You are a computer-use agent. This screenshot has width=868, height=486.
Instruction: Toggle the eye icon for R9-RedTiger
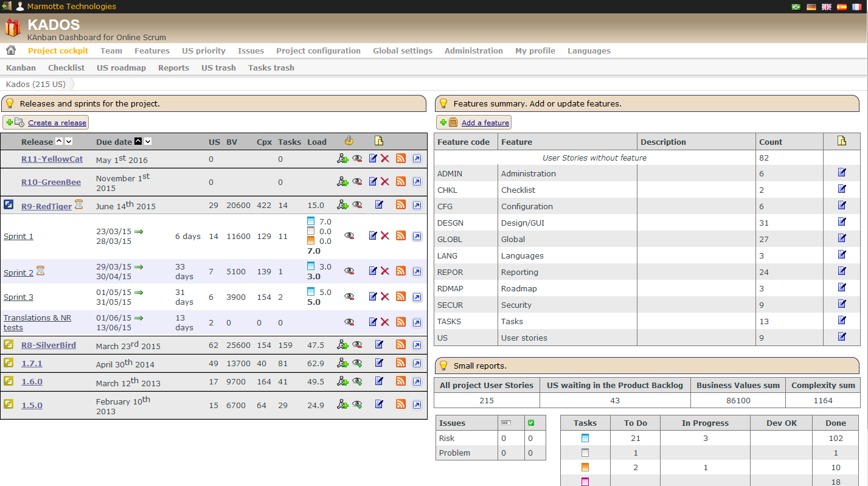(x=358, y=205)
